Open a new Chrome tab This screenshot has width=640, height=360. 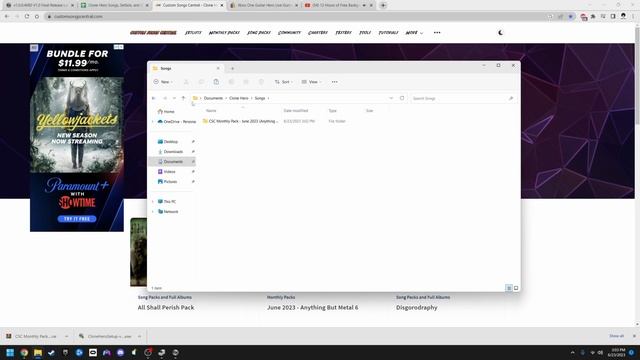tap(383, 5)
